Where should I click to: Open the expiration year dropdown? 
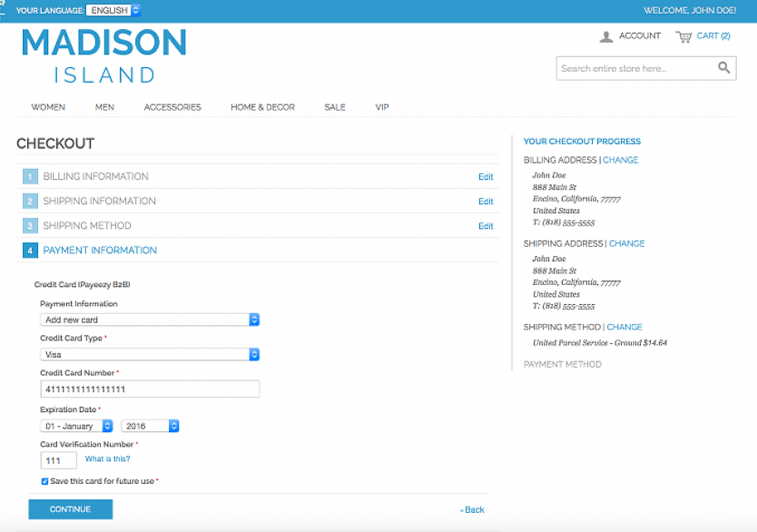point(150,426)
